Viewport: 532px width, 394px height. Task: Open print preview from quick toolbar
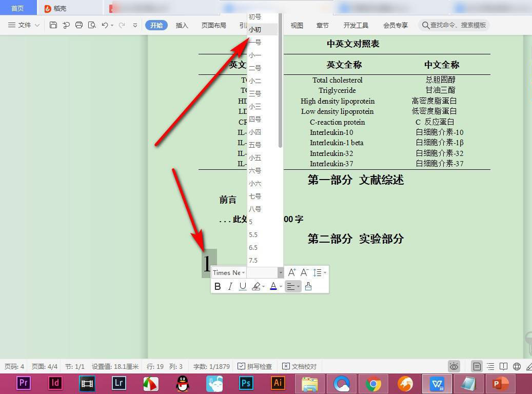coord(92,25)
